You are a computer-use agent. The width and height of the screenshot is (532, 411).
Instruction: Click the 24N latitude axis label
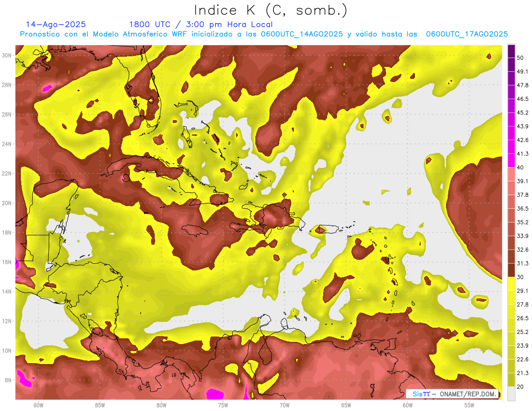pos(8,144)
